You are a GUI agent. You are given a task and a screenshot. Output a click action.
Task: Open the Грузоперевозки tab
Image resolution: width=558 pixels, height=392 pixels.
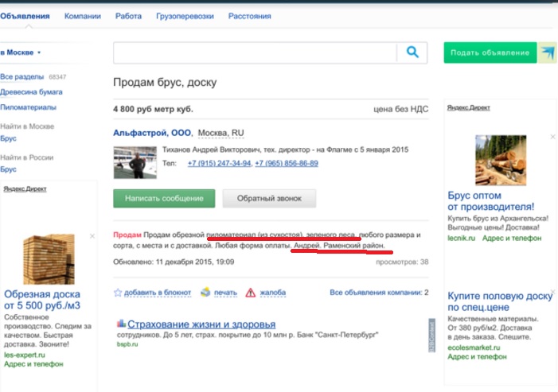[x=185, y=16]
